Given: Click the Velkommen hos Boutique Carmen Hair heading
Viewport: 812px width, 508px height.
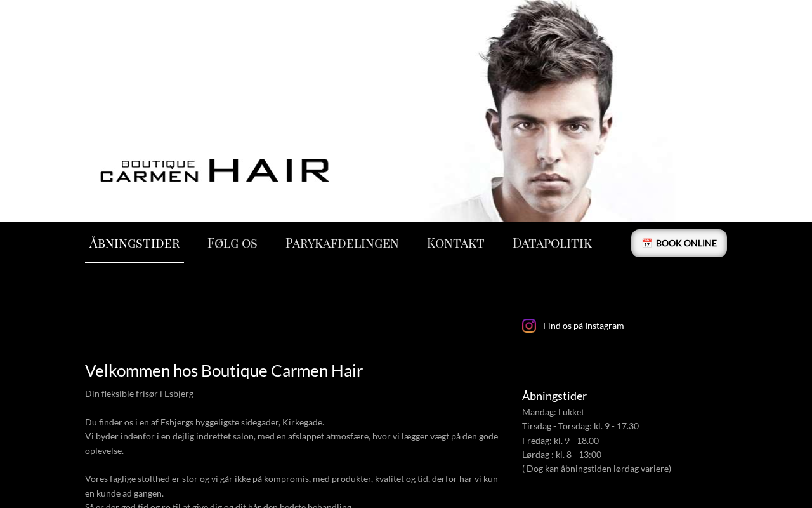Looking at the screenshot, I should tap(224, 371).
